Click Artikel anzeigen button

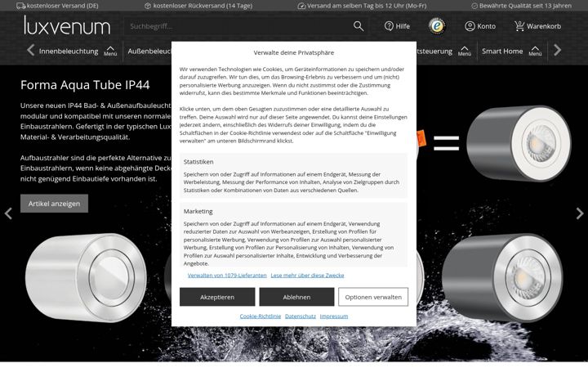click(x=55, y=204)
